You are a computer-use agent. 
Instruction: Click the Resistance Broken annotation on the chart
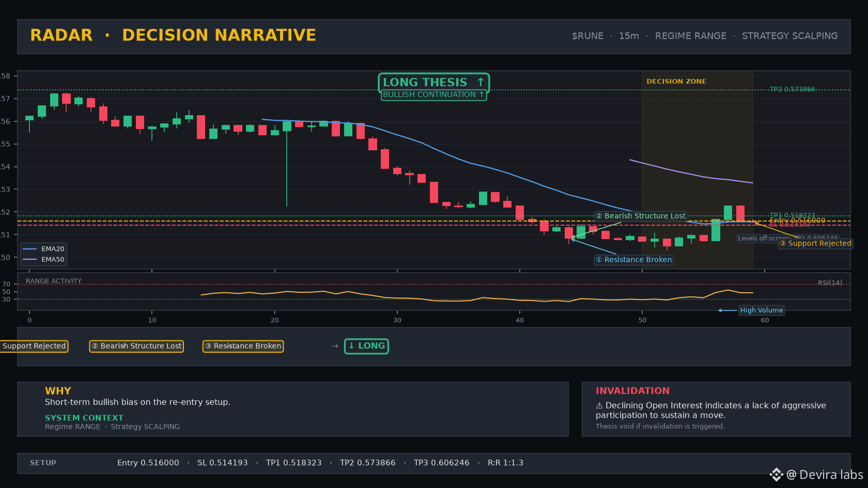633,260
